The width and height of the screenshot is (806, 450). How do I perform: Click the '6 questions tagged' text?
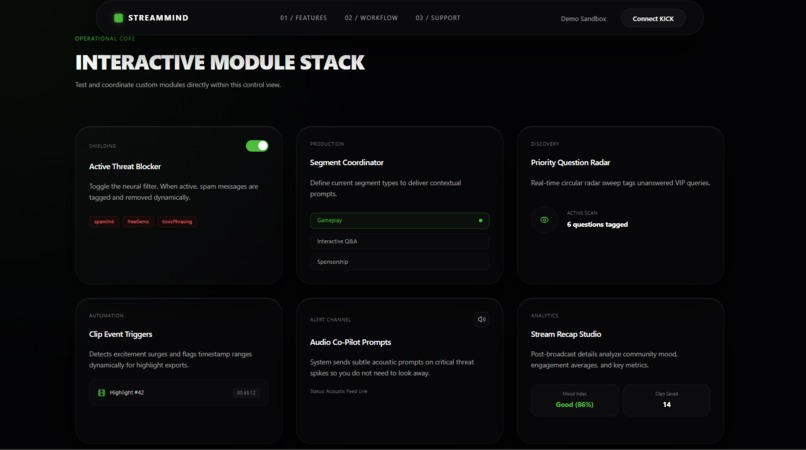click(x=597, y=224)
